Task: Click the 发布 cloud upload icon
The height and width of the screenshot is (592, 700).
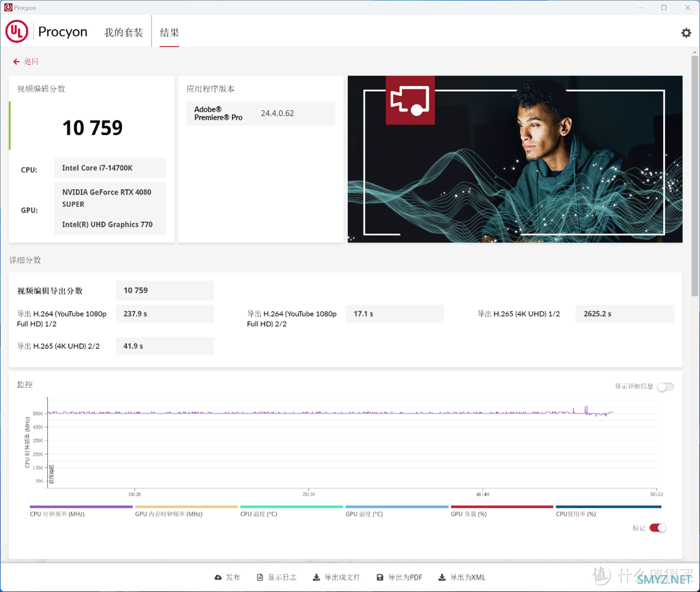Action: coord(218,577)
